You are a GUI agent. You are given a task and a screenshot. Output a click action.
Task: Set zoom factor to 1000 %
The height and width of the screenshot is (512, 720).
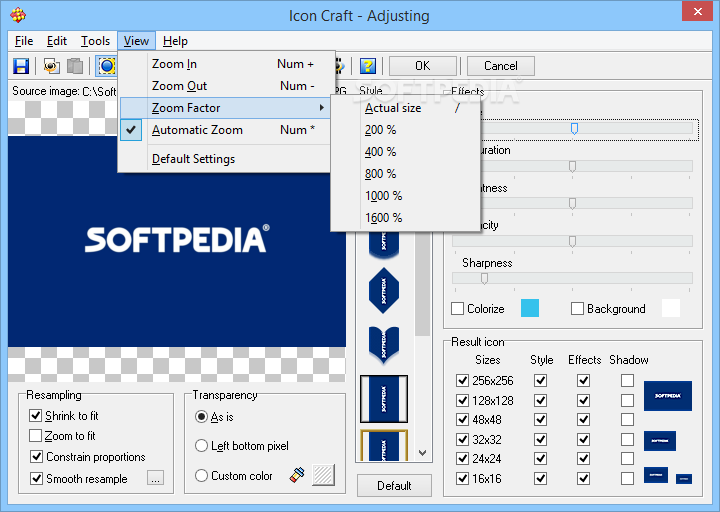point(405,196)
